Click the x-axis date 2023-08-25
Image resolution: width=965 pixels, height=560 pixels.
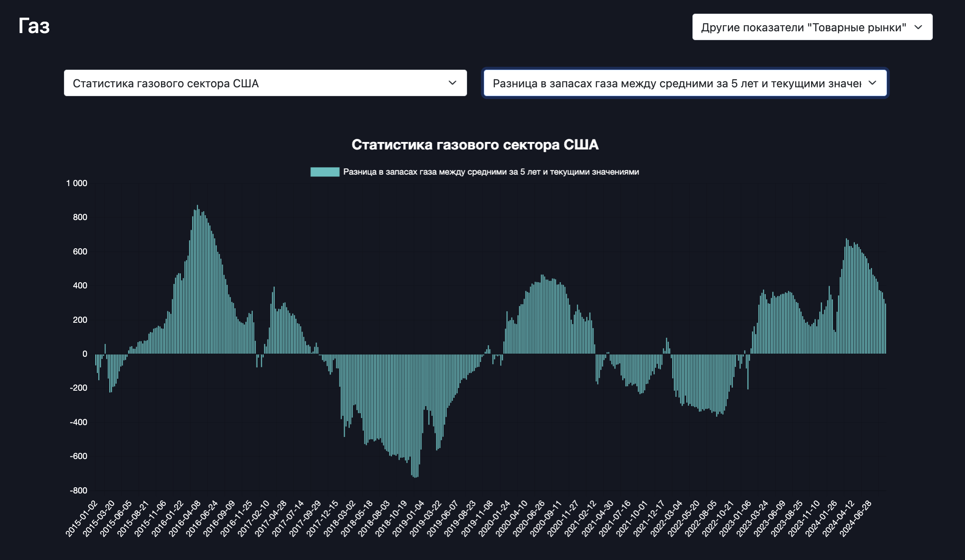[787, 519]
